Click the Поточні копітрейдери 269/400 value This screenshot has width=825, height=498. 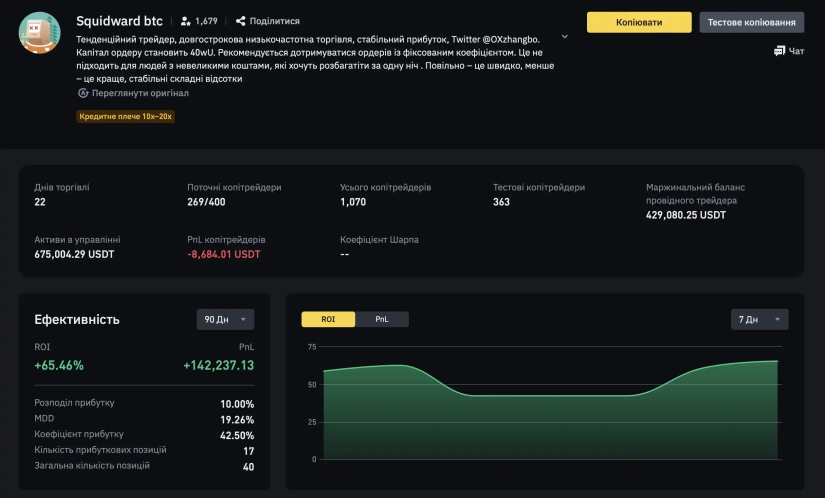(206, 202)
